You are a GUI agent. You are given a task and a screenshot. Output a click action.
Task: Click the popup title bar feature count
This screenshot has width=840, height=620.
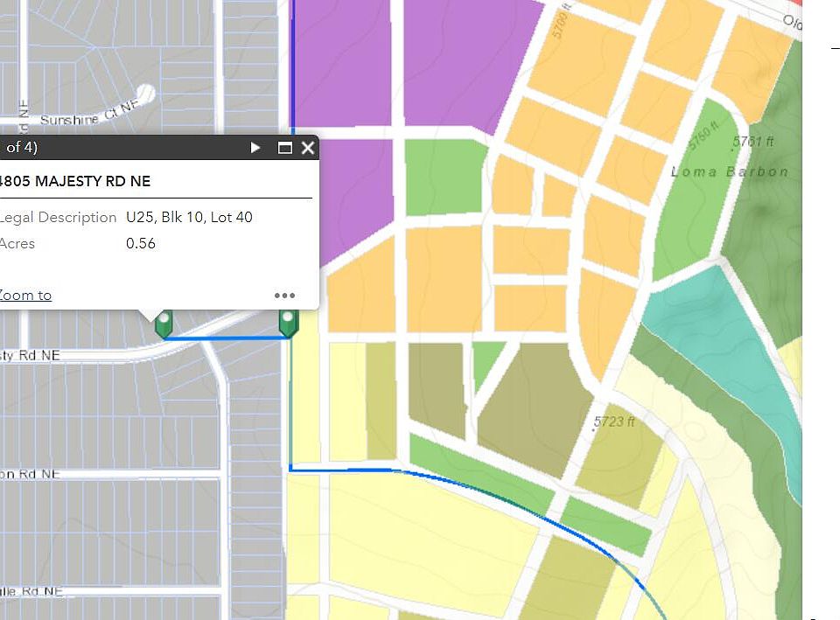coord(21,148)
